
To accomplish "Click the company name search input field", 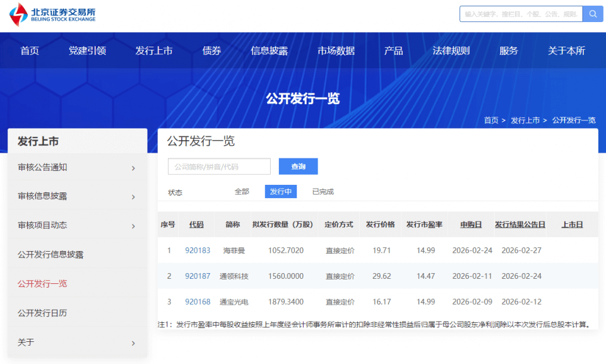I will 219,167.
